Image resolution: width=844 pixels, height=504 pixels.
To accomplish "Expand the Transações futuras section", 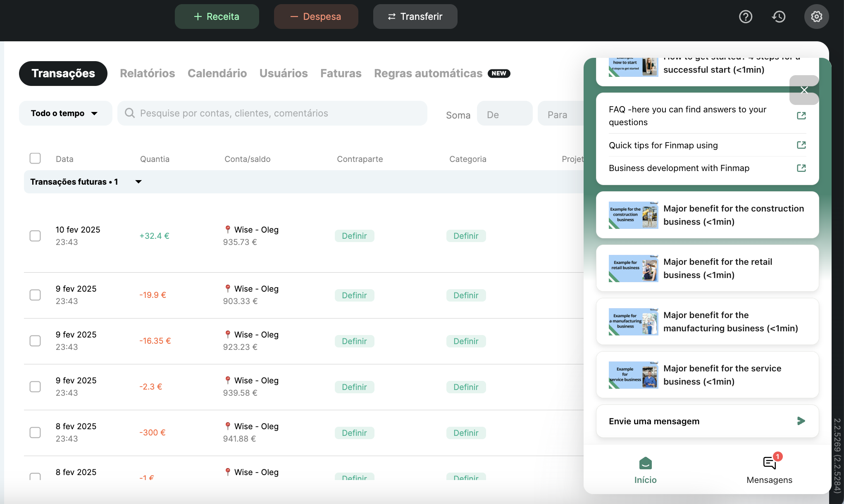I will 138,182.
